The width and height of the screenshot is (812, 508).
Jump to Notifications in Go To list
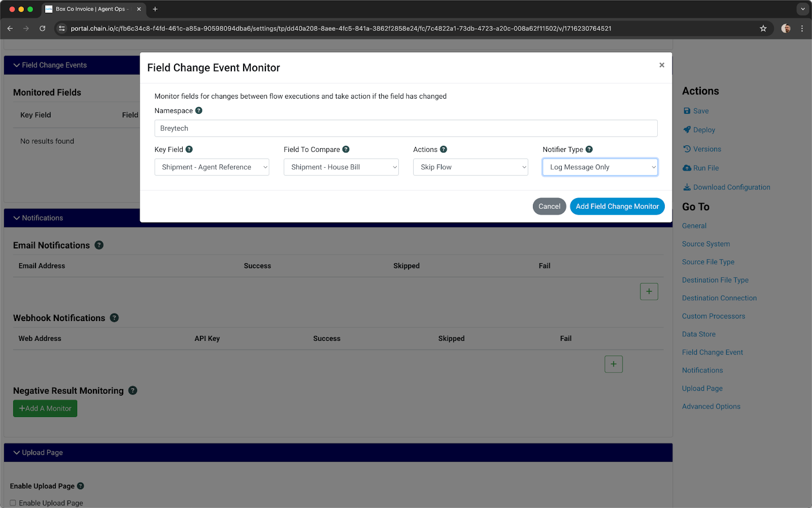click(x=702, y=370)
